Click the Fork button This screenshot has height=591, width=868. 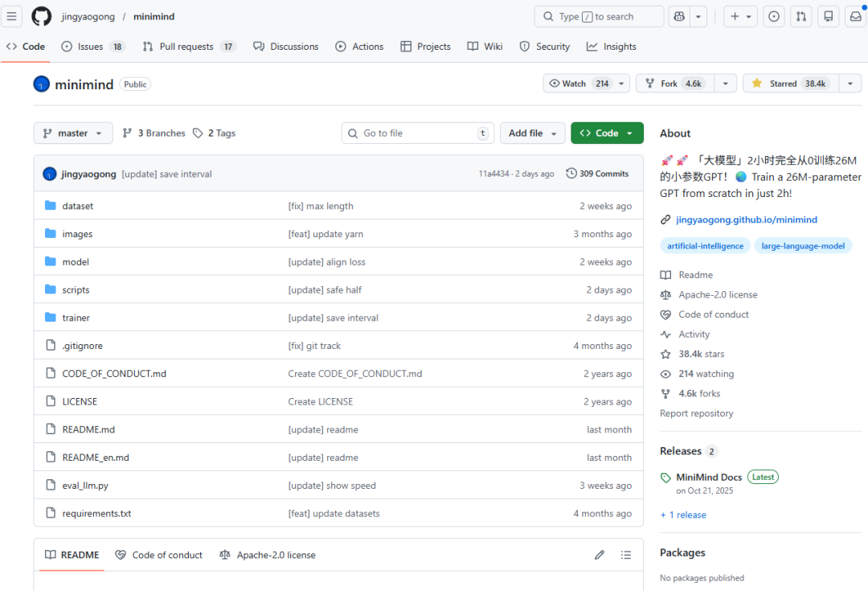(675, 84)
